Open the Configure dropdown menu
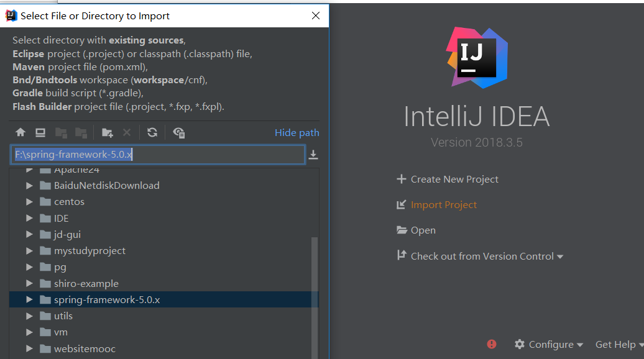The height and width of the screenshot is (359, 644). [x=556, y=344]
